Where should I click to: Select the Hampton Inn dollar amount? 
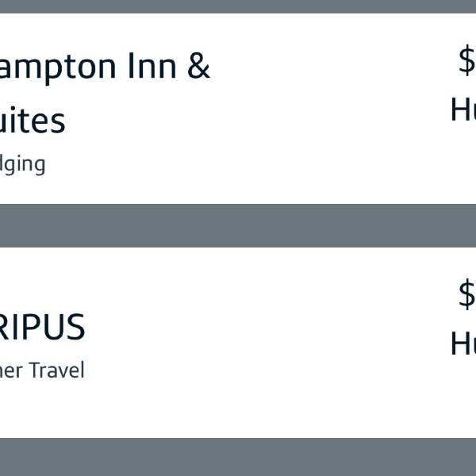pos(467,60)
